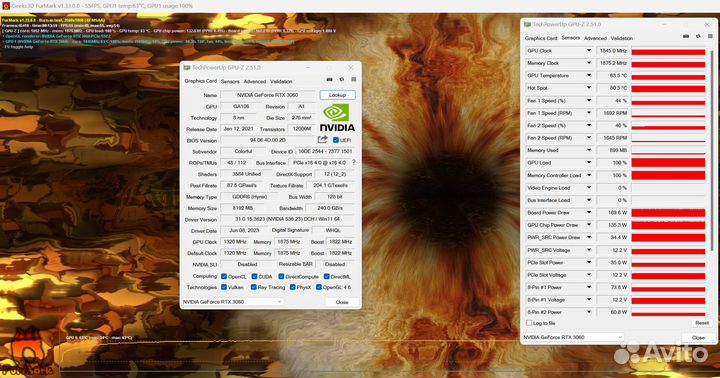Open hamburger menu in Sensors window

tap(710, 36)
